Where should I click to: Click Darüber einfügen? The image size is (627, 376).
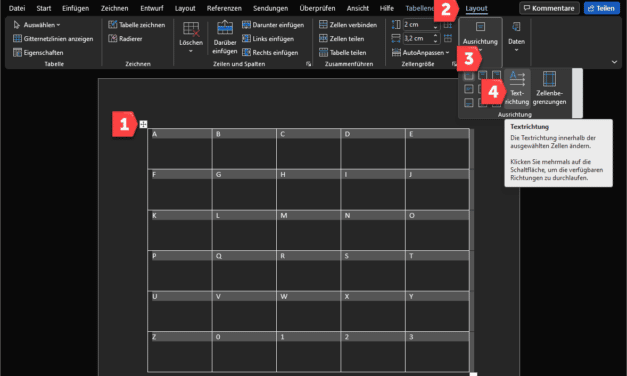(225, 38)
